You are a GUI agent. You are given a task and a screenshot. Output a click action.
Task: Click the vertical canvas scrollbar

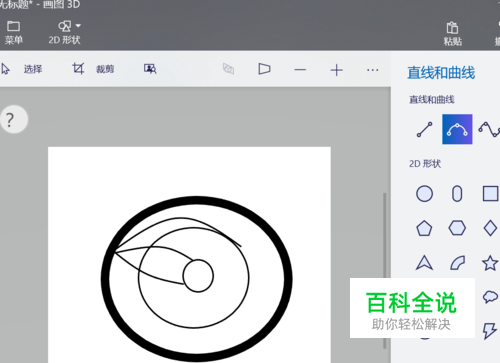click(x=384, y=271)
